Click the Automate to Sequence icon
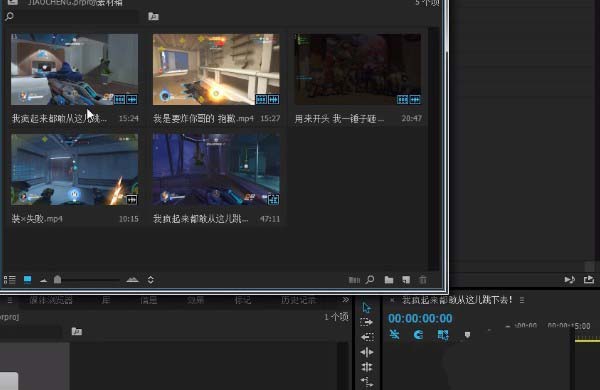 point(354,280)
